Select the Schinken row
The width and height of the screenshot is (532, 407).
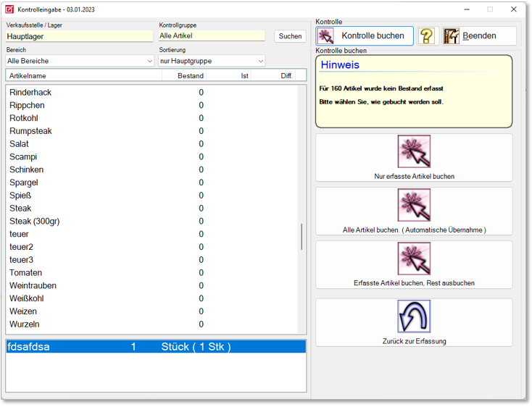tap(151, 169)
